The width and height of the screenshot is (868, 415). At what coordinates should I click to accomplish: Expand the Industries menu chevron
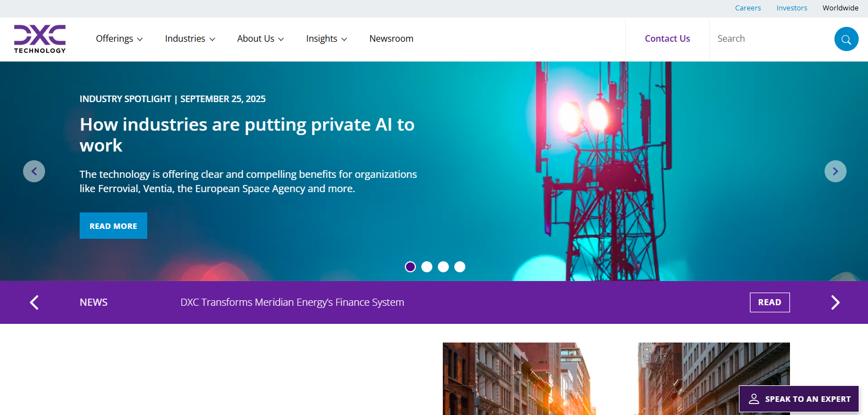(x=212, y=40)
